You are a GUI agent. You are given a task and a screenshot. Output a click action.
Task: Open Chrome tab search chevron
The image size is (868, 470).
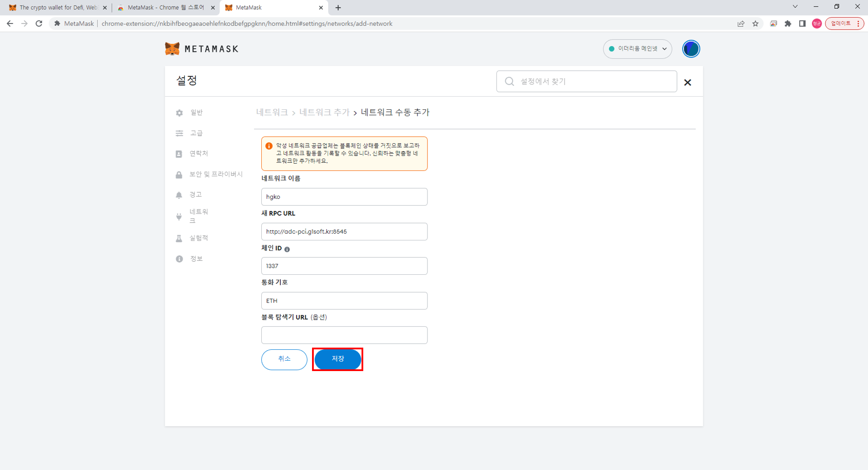(795, 7)
